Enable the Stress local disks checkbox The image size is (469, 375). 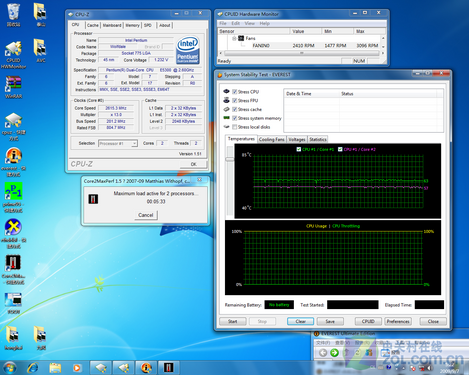235,127
